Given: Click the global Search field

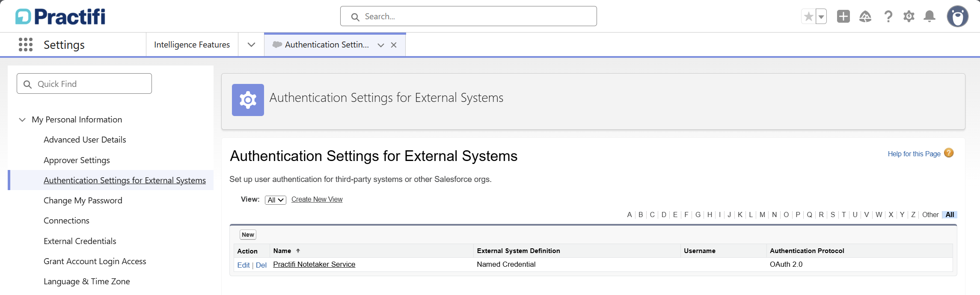Looking at the screenshot, I should pyautogui.click(x=468, y=16).
